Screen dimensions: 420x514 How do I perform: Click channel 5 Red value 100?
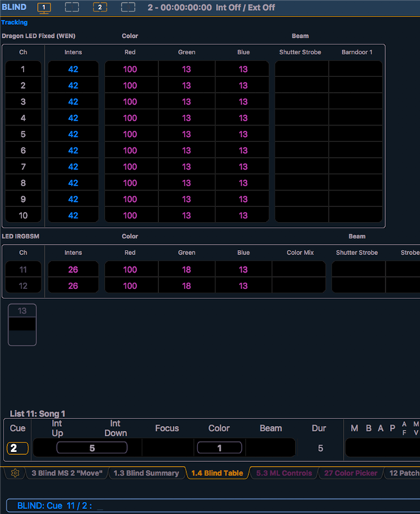pyautogui.click(x=130, y=134)
